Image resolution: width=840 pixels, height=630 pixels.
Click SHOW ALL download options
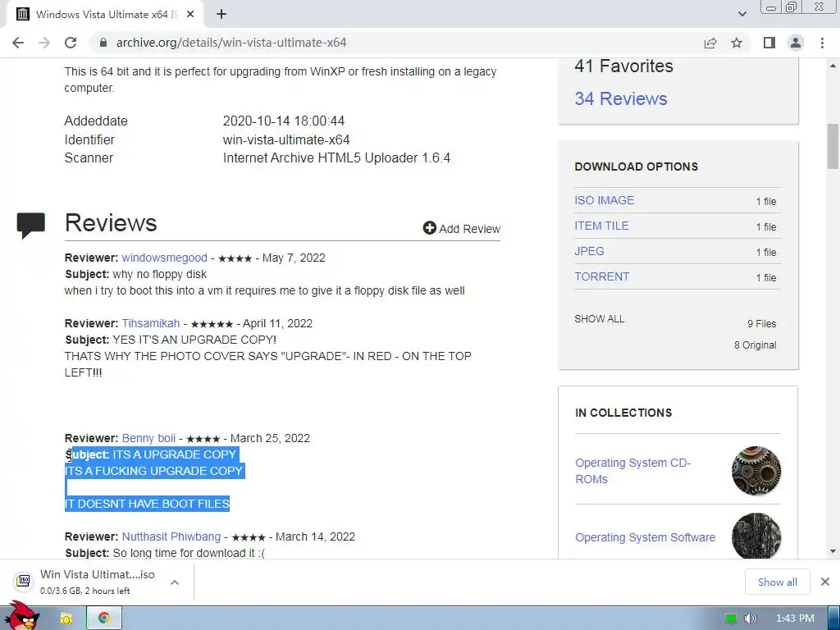(x=600, y=319)
